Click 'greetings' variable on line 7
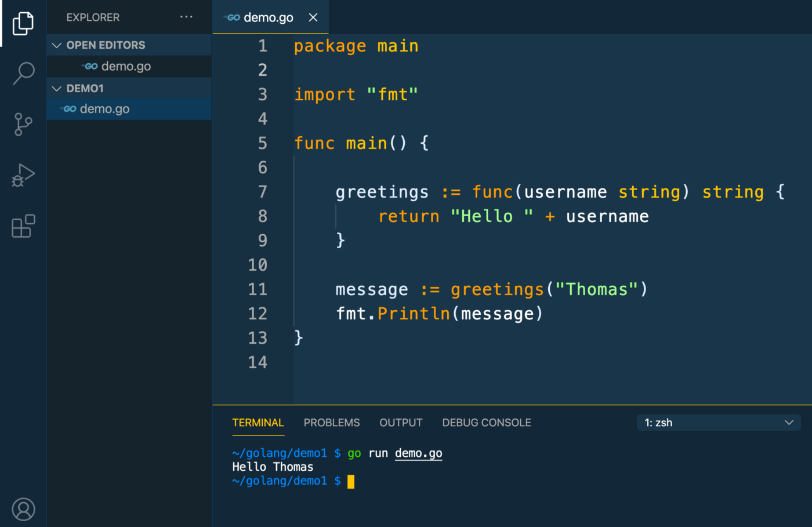Viewport: 812px width, 527px height. [382, 192]
